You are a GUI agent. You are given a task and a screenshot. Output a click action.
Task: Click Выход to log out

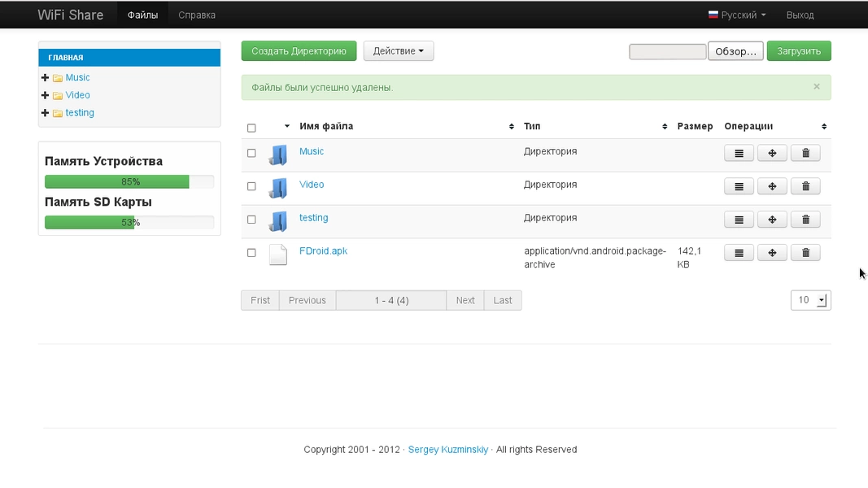click(x=800, y=15)
